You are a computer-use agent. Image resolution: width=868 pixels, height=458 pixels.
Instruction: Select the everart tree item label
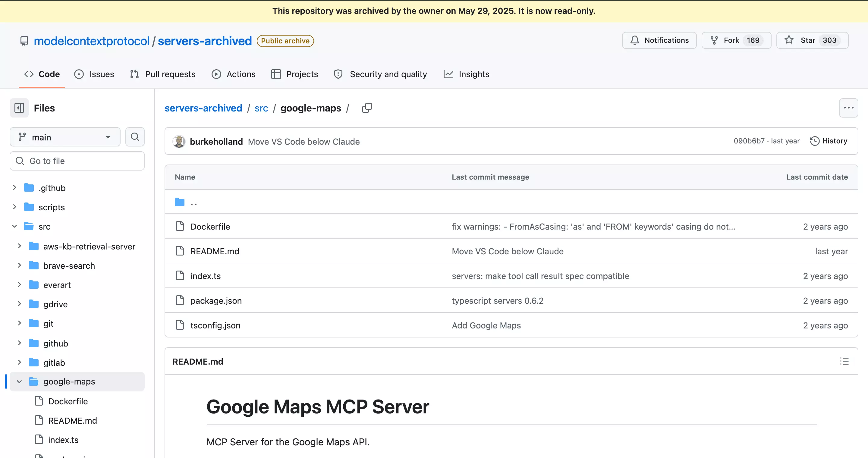pyautogui.click(x=57, y=285)
